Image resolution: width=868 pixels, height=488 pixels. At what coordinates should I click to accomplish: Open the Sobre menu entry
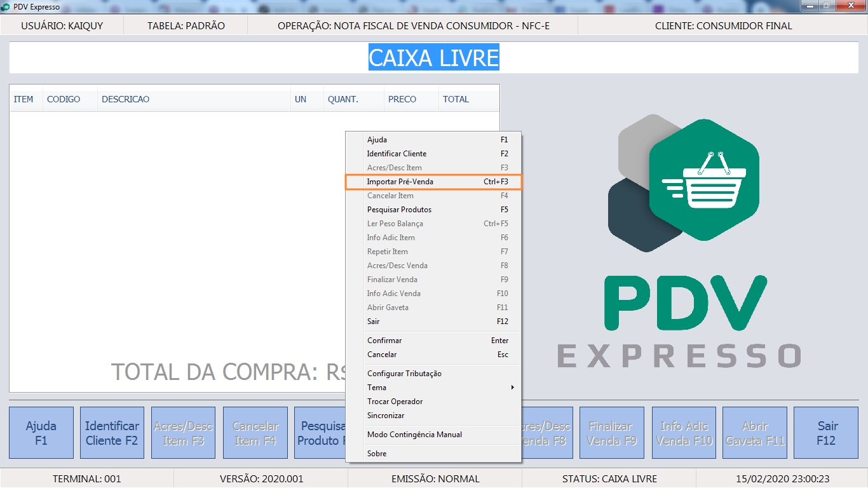point(433,454)
